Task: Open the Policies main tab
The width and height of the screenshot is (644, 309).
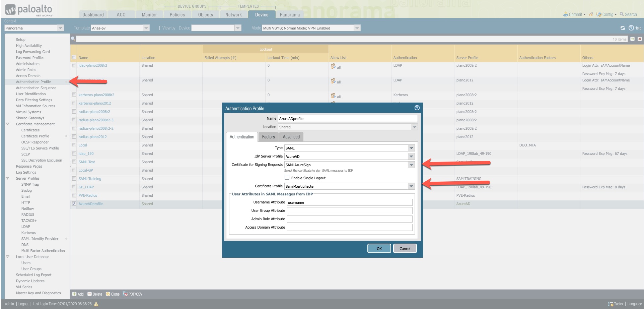Action: tap(177, 15)
